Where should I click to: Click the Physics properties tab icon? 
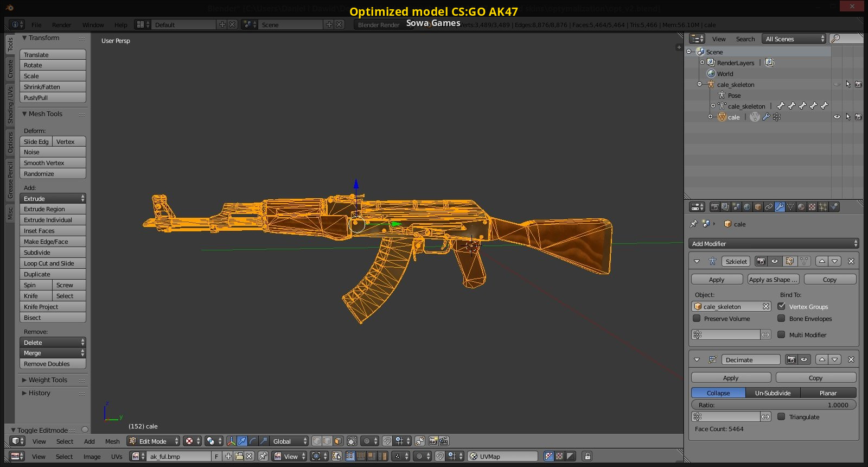click(834, 207)
